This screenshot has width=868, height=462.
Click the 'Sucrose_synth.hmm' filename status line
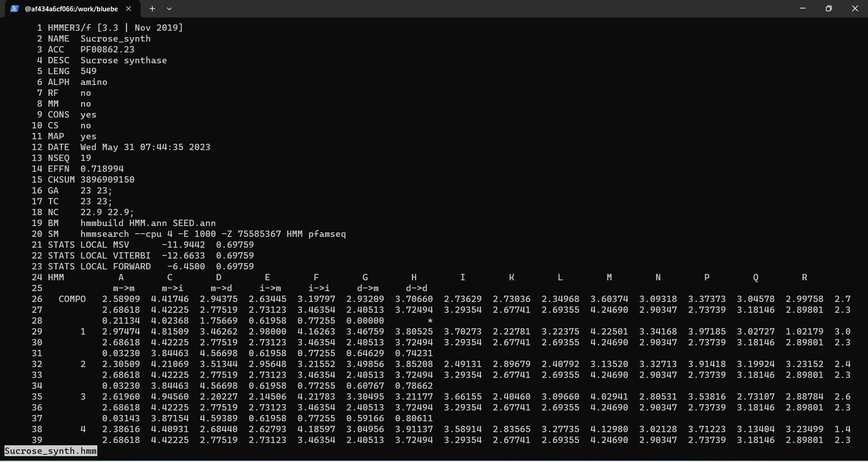point(51,451)
